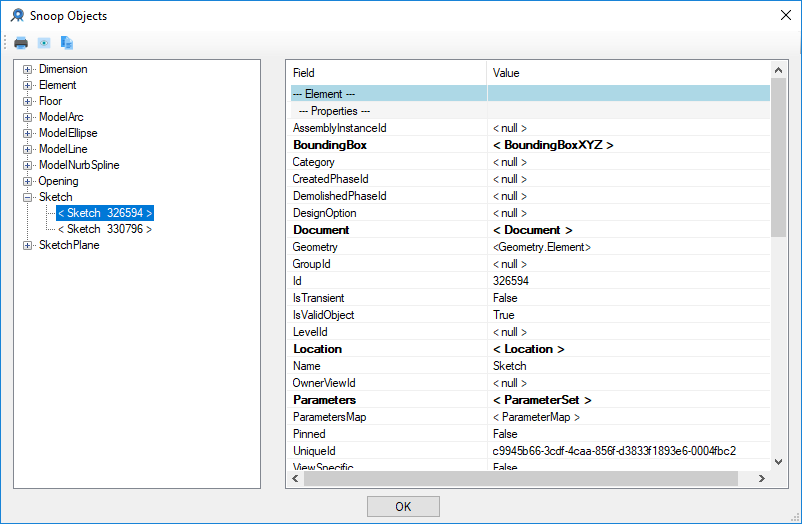Open the Location value entry
This screenshot has height=524, width=802.
(x=529, y=349)
